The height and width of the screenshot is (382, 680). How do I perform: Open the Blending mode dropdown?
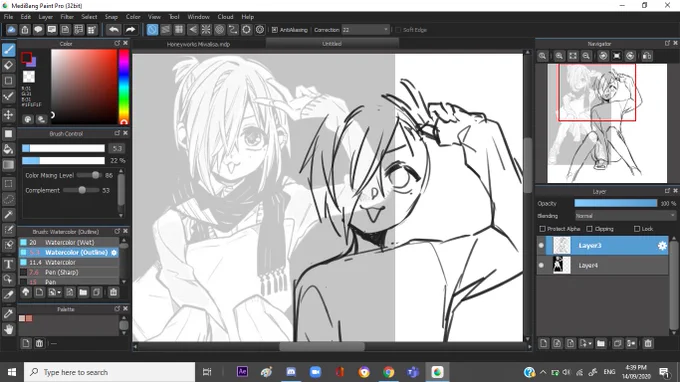click(x=625, y=216)
